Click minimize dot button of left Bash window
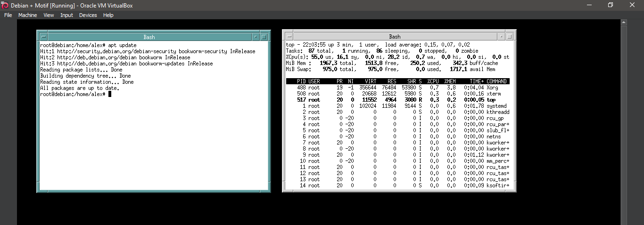This screenshot has width=644, height=225. tap(256, 37)
